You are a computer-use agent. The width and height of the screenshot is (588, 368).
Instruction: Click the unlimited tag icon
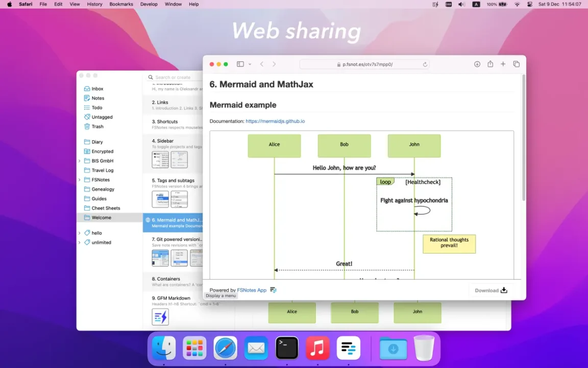tap(87, 242)
